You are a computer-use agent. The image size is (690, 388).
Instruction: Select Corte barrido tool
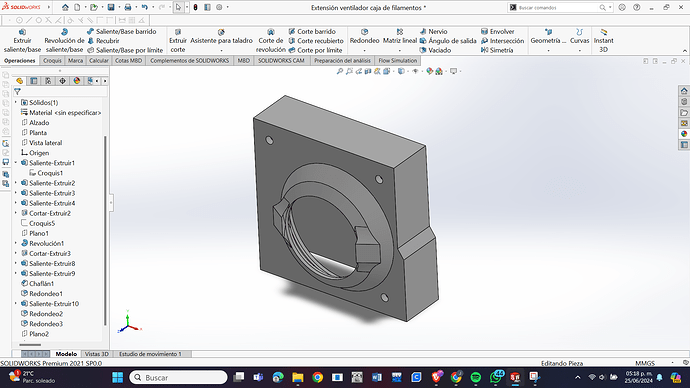pos(312,32)
